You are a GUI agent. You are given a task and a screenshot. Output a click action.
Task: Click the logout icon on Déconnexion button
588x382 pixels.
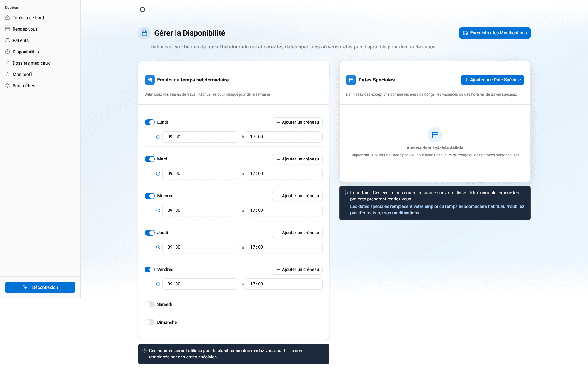pyautogui.click(x=25, y=287)
